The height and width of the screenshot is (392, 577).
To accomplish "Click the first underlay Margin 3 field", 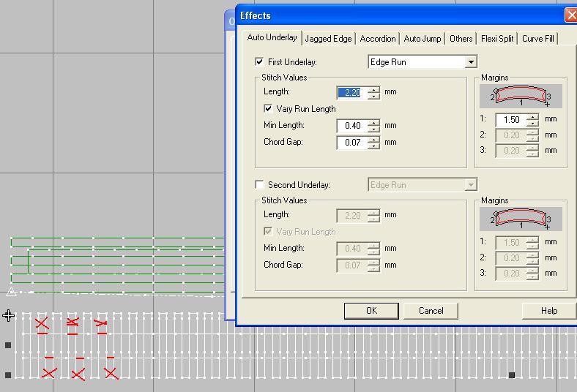I will 511,151.
